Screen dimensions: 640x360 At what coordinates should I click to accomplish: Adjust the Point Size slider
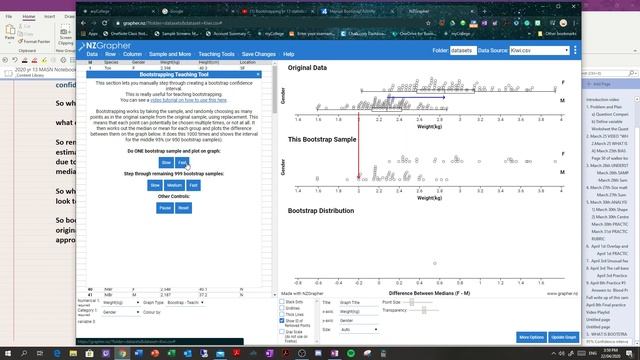tap(418, 302)
